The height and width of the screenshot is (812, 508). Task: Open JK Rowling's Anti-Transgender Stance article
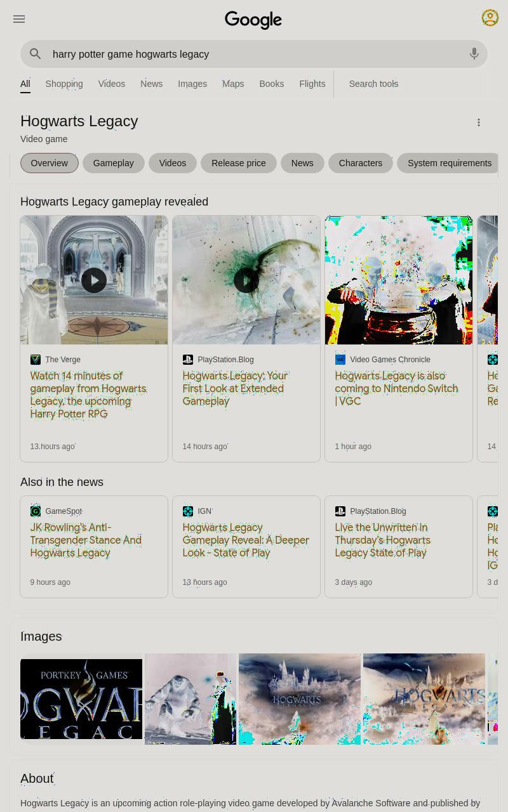(x=86, y=540)
